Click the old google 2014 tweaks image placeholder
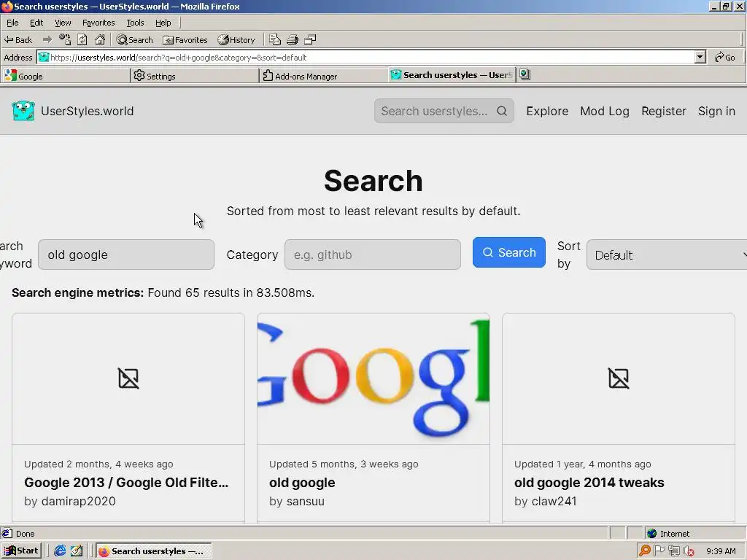The image size is (747, 560). (x=619, y=379)
